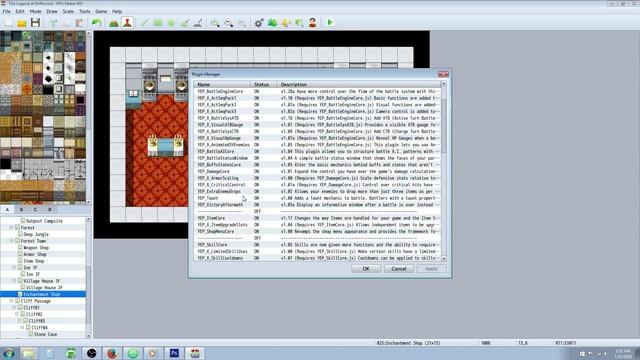The width and height of the screenshot is (640, 360).
Task: Switch to tileset tab C
Action: [36, 209]
